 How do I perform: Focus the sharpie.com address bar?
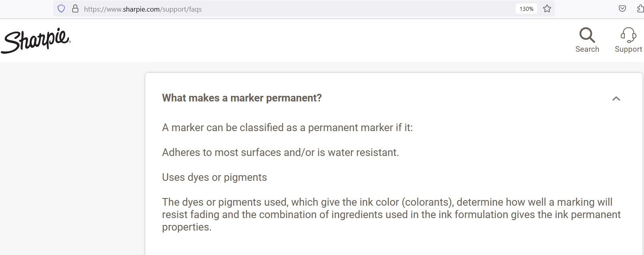280,9
